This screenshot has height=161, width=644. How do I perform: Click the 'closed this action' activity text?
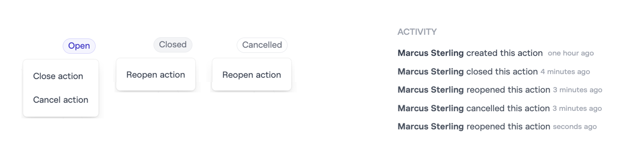pyautogui.click(x=502, y=71)
